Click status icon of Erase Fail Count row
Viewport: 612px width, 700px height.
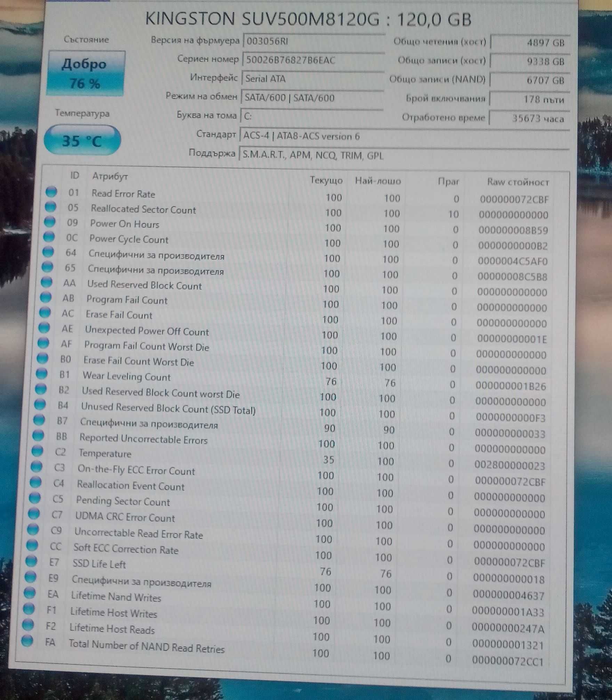[45, 312]
